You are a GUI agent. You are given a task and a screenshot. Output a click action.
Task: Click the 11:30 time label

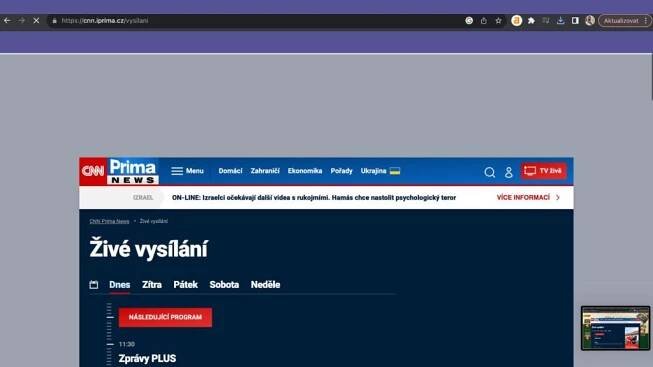click(127, 344)
